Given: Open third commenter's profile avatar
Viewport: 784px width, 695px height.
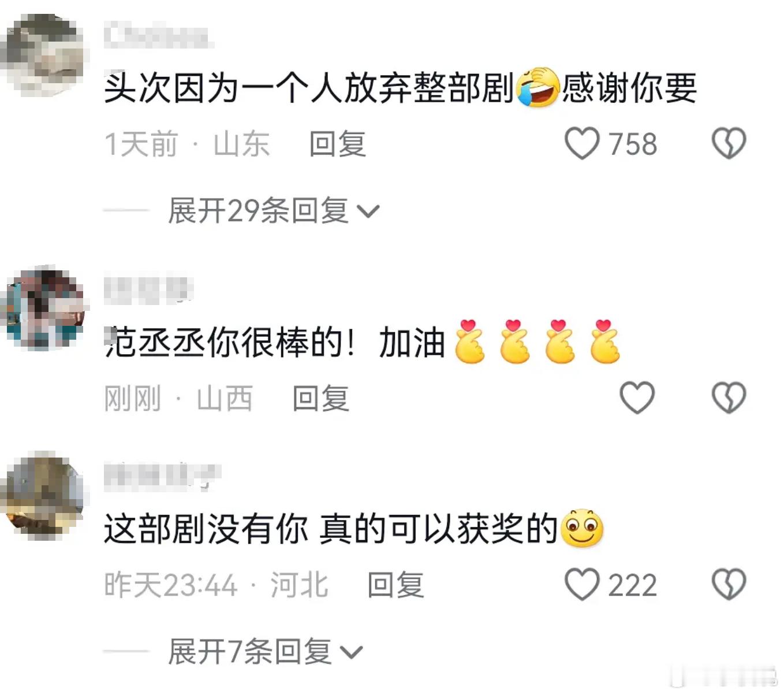Looking at the screenshot, I should [x=44, y=496].
